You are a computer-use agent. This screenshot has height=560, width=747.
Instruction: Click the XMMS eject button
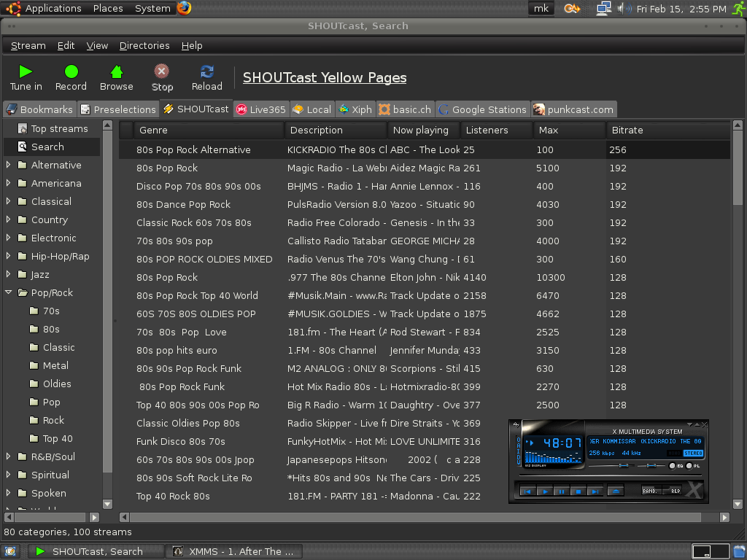(615, 491)
